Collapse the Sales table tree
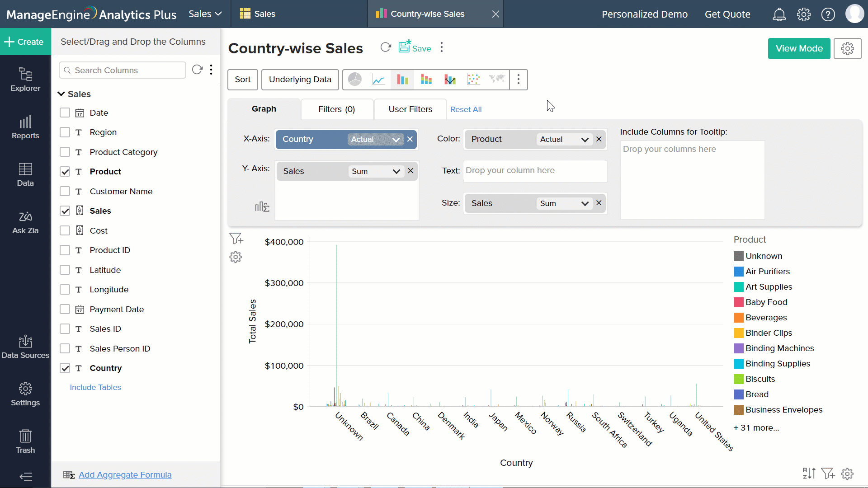Image resolution: width=868 pixels, height=488 pixels. pos(61,94)
